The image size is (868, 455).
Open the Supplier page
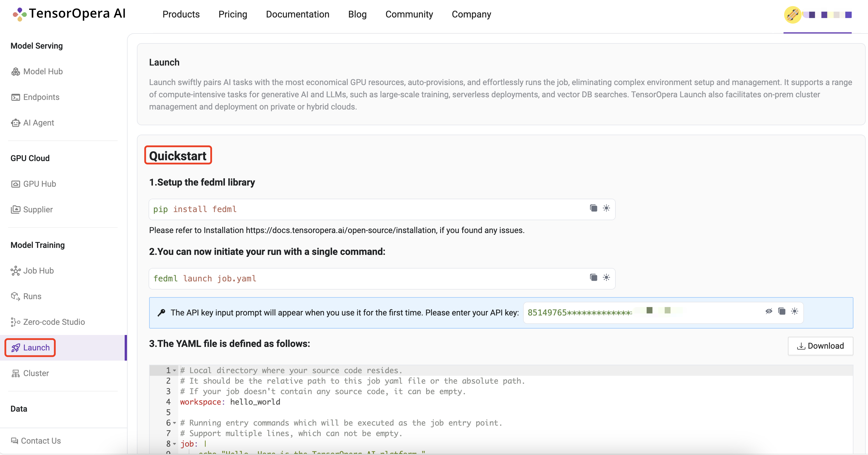pyautogui.click(x=38, y=210)
